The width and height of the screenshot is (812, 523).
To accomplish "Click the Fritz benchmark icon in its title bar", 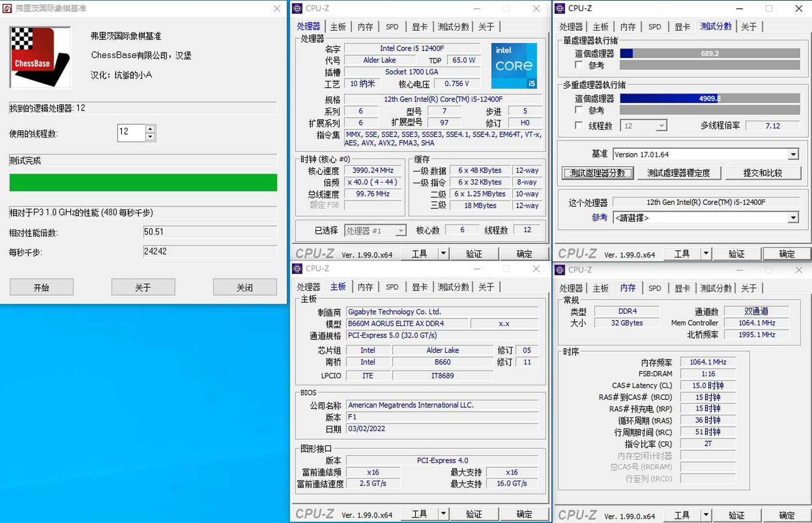I will [x=8, y=8].
